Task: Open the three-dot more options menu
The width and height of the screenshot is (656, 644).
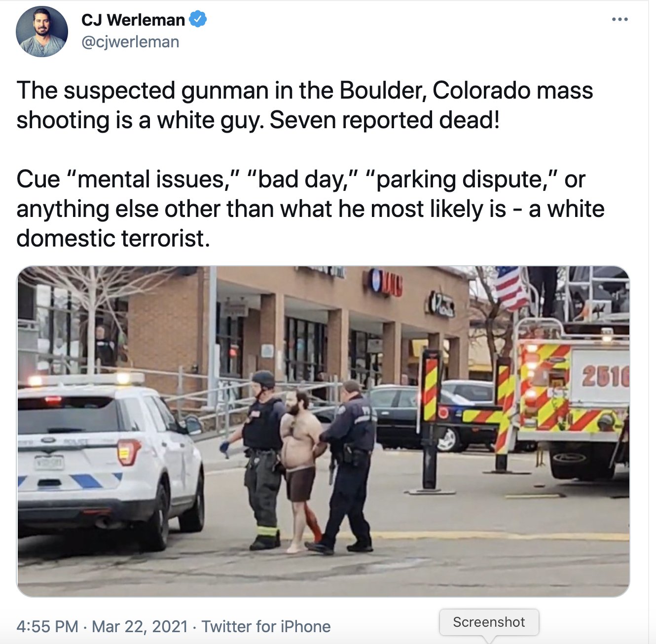Action: [620, 20]
